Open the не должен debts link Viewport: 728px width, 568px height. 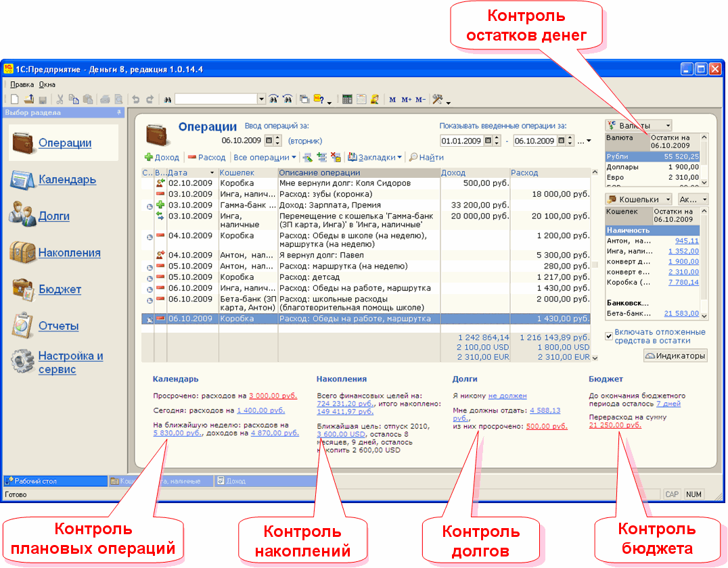[507, 396]
